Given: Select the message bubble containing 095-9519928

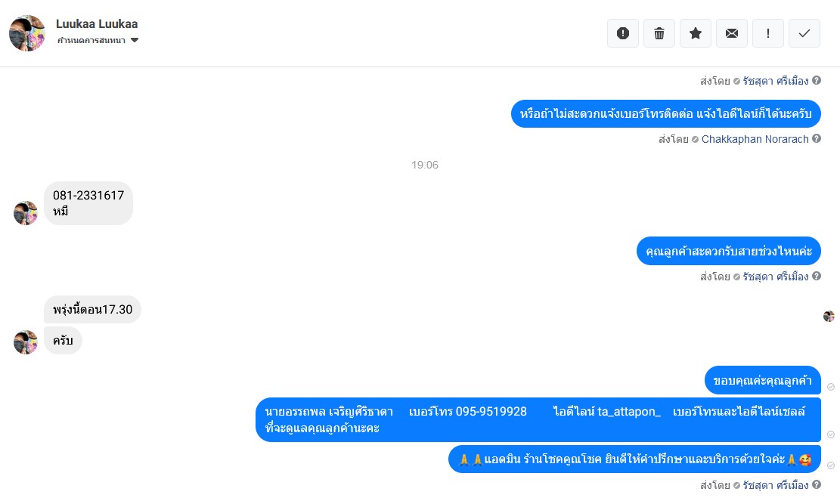Looking at the screenshot, I should click(538, 419).
